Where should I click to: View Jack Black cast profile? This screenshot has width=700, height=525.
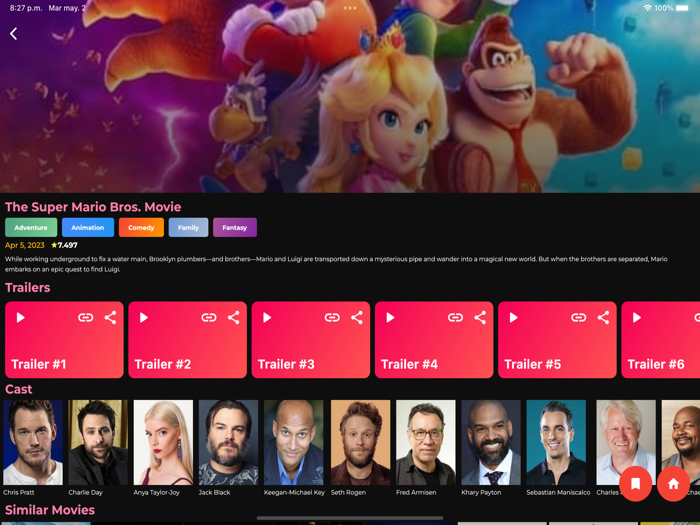(x=229, y=442)
